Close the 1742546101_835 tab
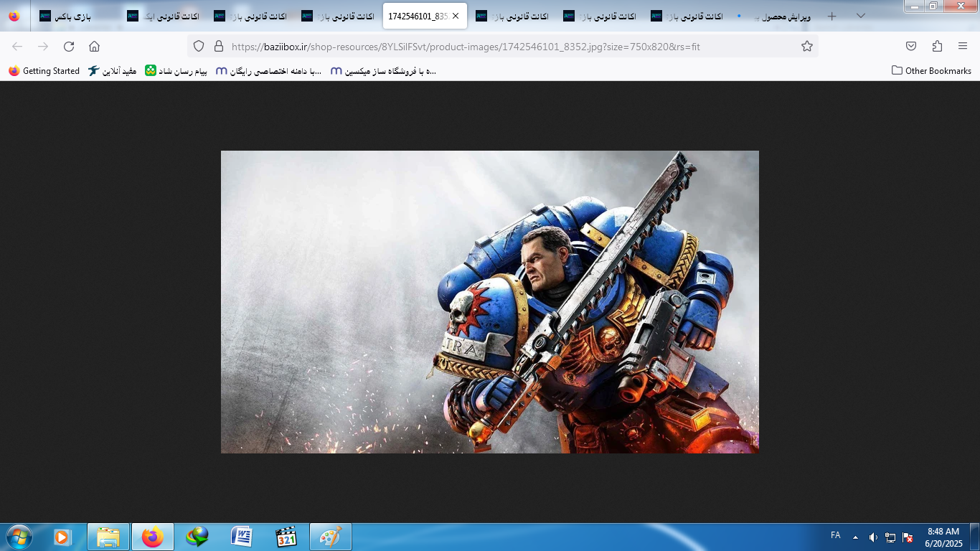The width and height of the screenshot is (980, 551). coord(456,16)
